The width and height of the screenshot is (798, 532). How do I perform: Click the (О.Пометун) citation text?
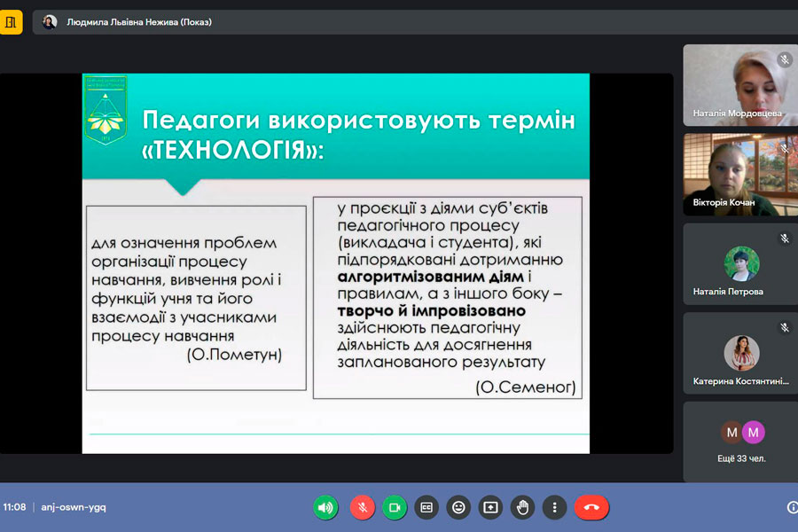(x=234, y=355)
